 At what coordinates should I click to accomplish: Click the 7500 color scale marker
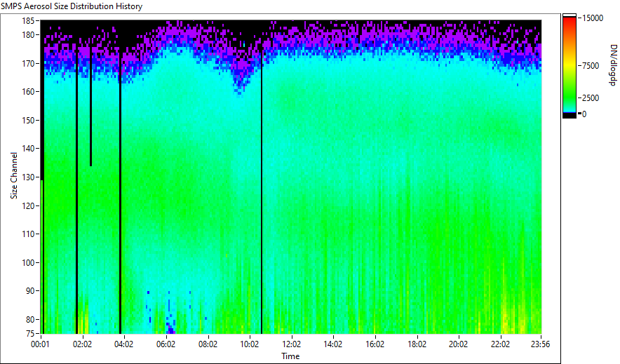point(591,66)
